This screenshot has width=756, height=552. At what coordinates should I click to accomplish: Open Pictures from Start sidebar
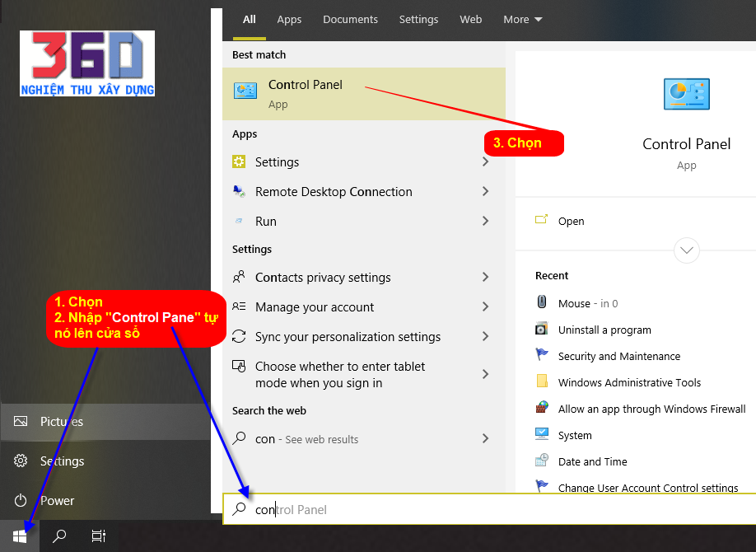pyautogui.click(x=61, y=422)
